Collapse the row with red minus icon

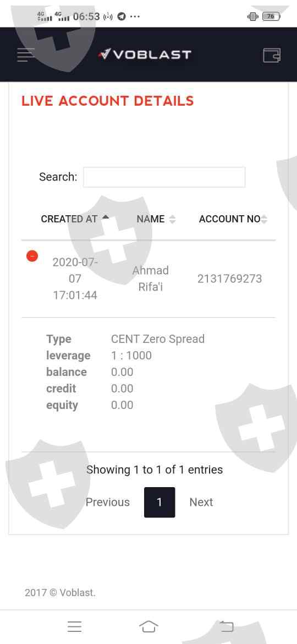[x=32, y=256]
